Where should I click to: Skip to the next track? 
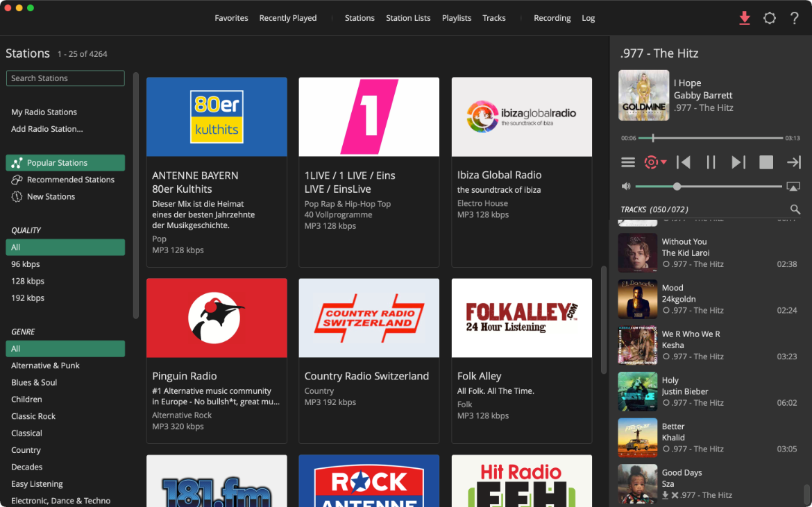738,162
